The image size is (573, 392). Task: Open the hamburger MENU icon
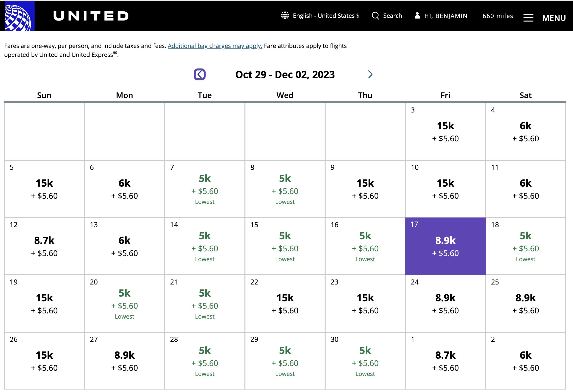pyautogui.click(x=528, y=18)
